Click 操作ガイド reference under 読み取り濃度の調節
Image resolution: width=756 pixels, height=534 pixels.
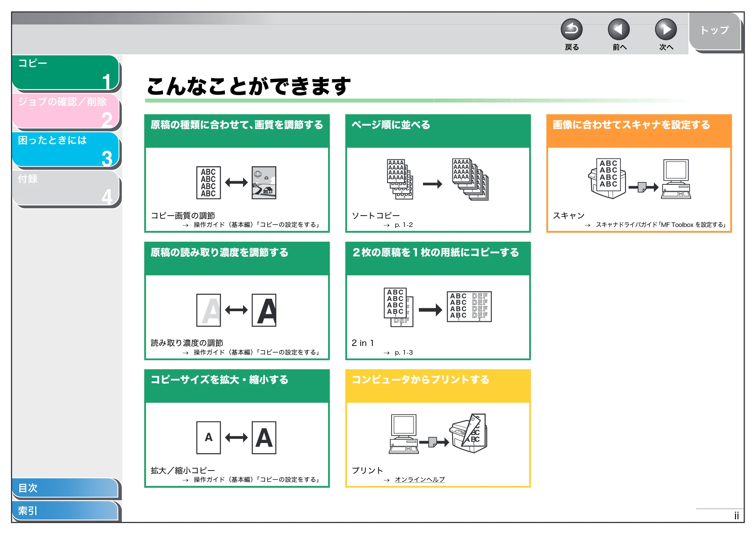tap(257, 352)
